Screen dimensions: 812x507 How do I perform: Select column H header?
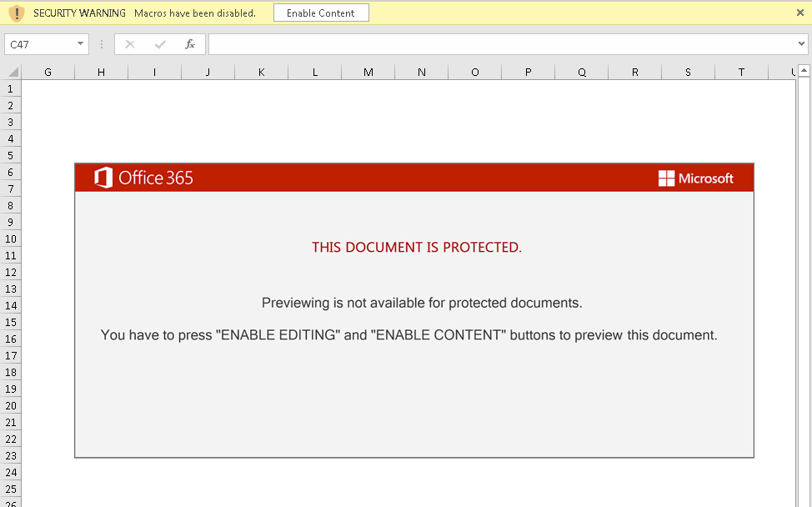coord(102,73)
